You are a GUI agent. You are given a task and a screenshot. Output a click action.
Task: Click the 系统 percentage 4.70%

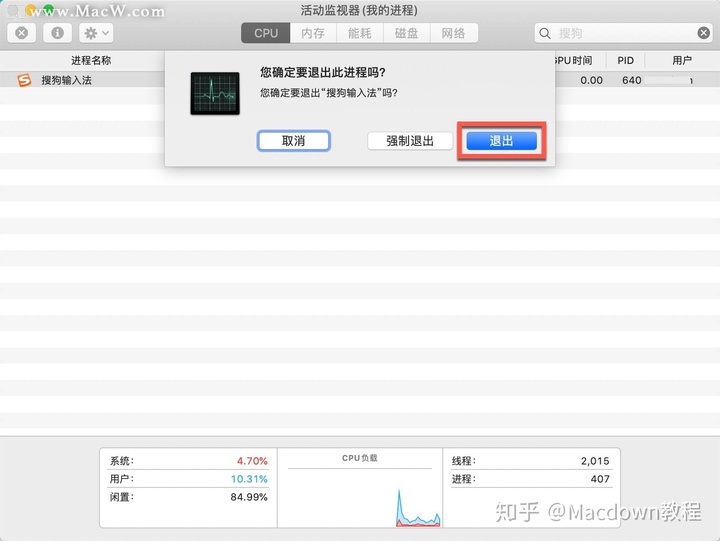(x=252, y=461)
